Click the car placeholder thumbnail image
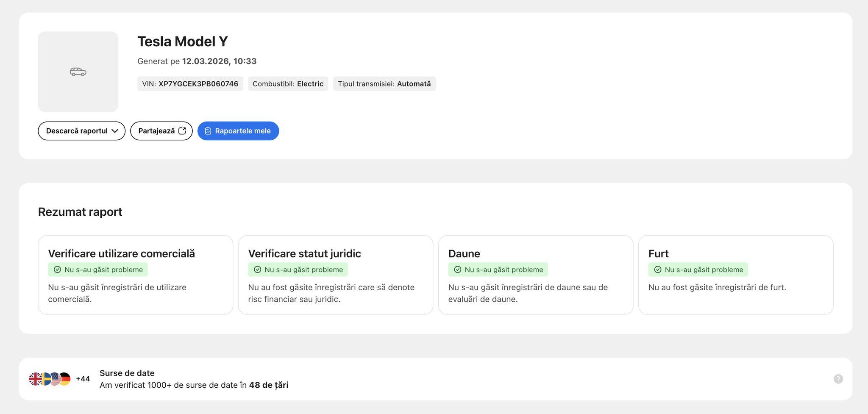This screenshot has width=868, height=414. click(78, 72)
